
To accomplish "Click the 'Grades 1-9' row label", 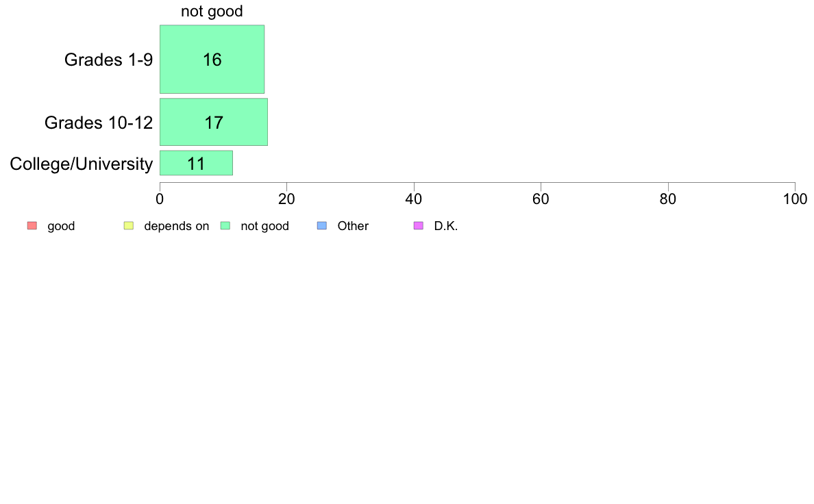I will pyautogui.click(x=108, y=60).
